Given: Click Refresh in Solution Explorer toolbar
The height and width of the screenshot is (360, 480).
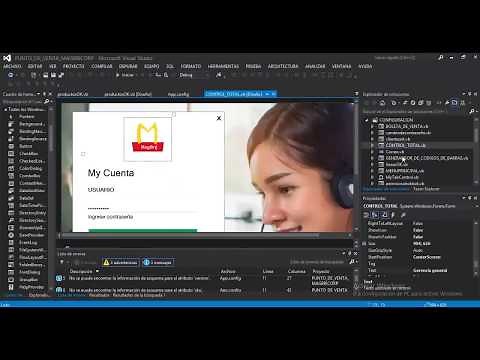Looking at the screenshot, I should (413, 103).
